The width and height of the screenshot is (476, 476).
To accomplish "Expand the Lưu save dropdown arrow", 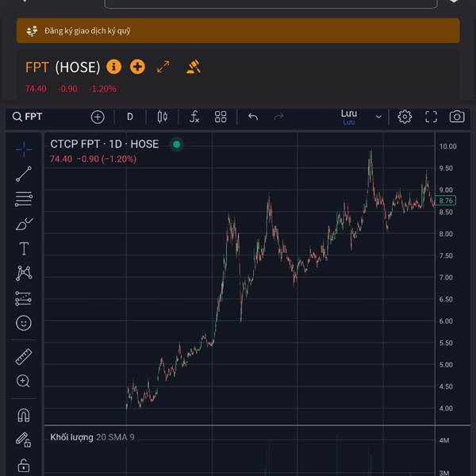I will click(x=378, y=117).
